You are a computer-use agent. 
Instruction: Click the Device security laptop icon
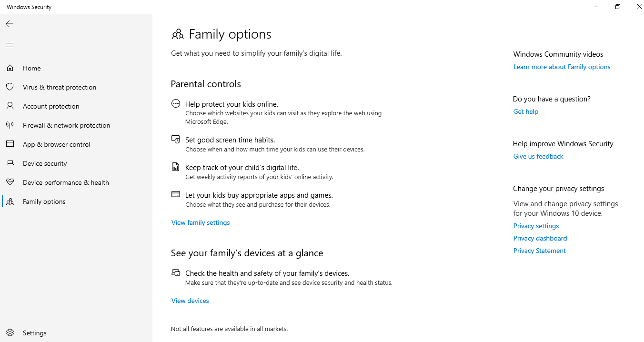coord(10,163)
